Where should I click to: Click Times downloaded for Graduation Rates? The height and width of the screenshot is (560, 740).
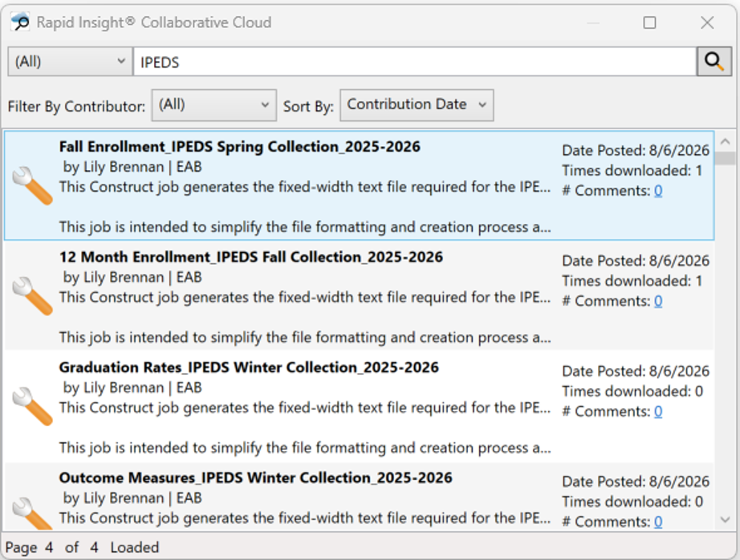pos(632,392)
